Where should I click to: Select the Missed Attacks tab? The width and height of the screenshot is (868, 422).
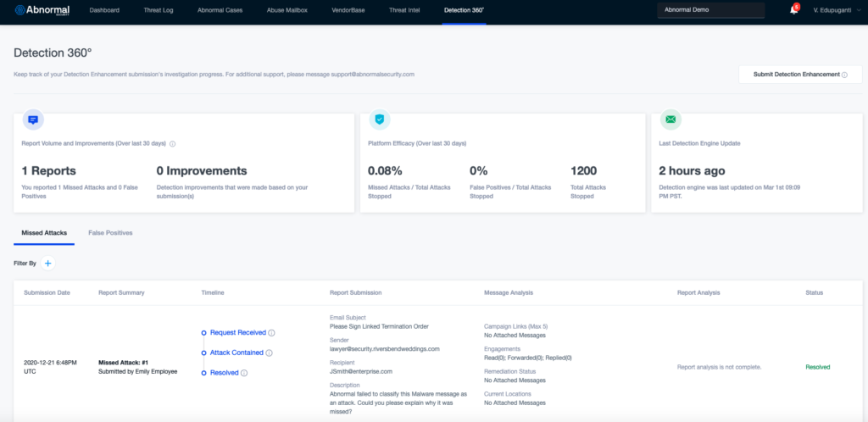pyautogui.click(x=44, y=233)
